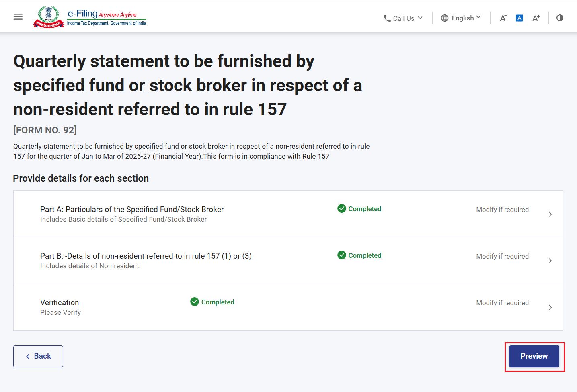Open Part A Particulars of Specified Fund section

point(288,214)
